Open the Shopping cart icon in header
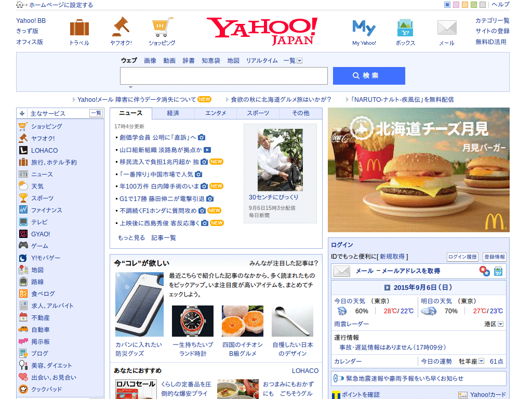Image resolution: width=532 pixels, height=399 pixels. [x=162, y=27]
